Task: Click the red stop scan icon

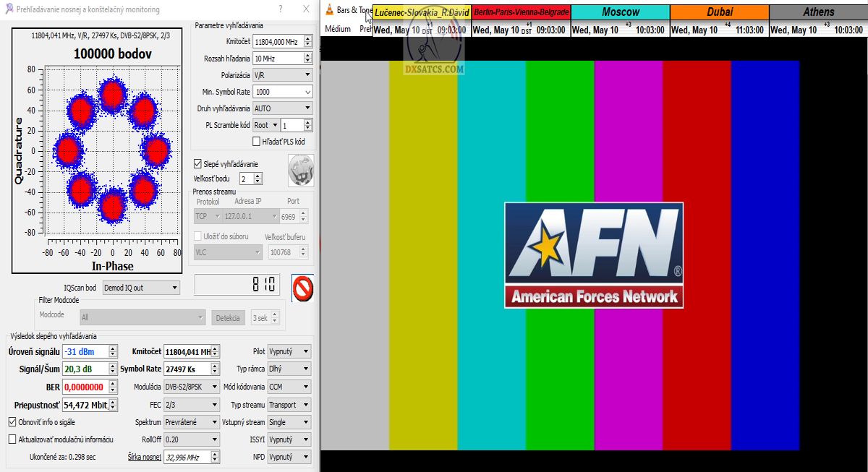Action: [302, 287]
